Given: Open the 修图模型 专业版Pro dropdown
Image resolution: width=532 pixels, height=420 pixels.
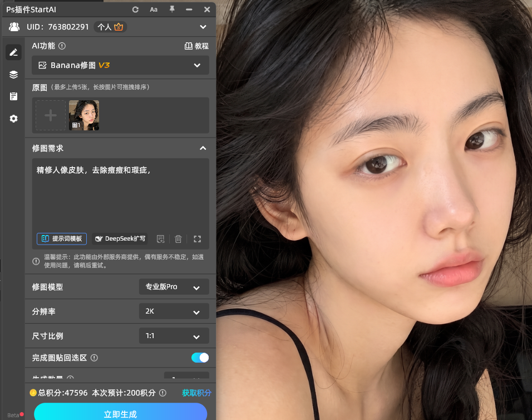Looking at the screenshot, I should [174, 287].
